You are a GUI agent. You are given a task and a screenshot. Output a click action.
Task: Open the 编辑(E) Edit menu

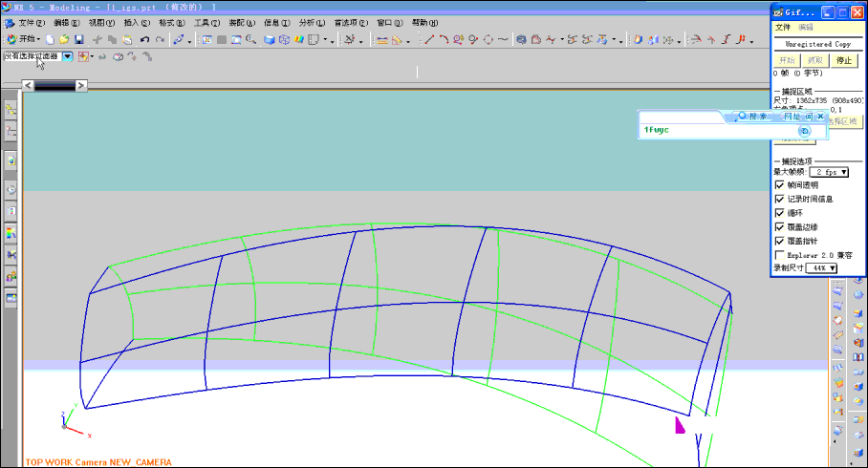tap(66, 23)
